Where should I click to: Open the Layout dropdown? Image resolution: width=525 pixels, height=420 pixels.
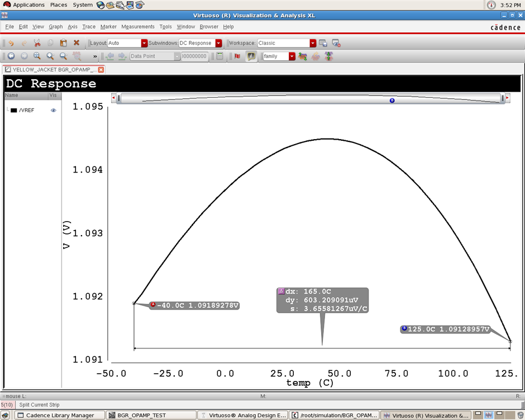click(144, 43)
